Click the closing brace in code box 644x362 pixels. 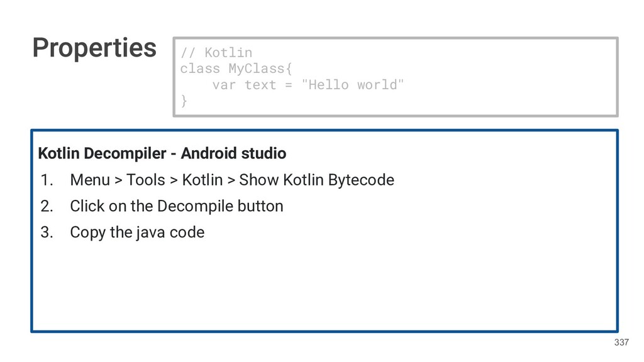[x=184, y=101]
